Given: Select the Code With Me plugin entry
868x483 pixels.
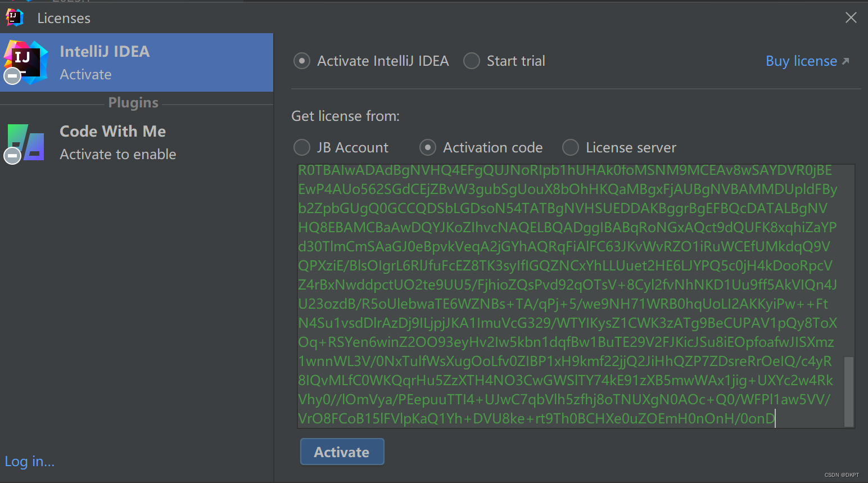Looking at the screenshot, I should pyautogui.click(x=137, y=143).
